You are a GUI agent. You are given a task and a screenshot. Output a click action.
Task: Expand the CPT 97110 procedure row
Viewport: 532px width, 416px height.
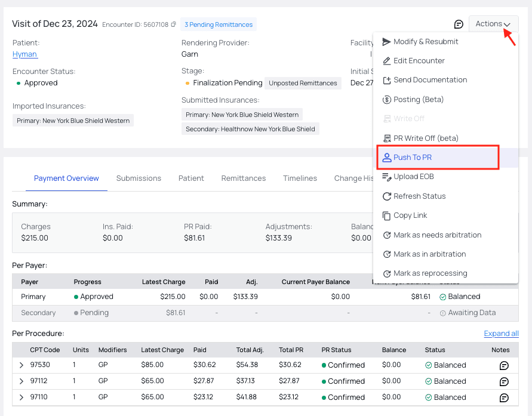pos(21,397)
